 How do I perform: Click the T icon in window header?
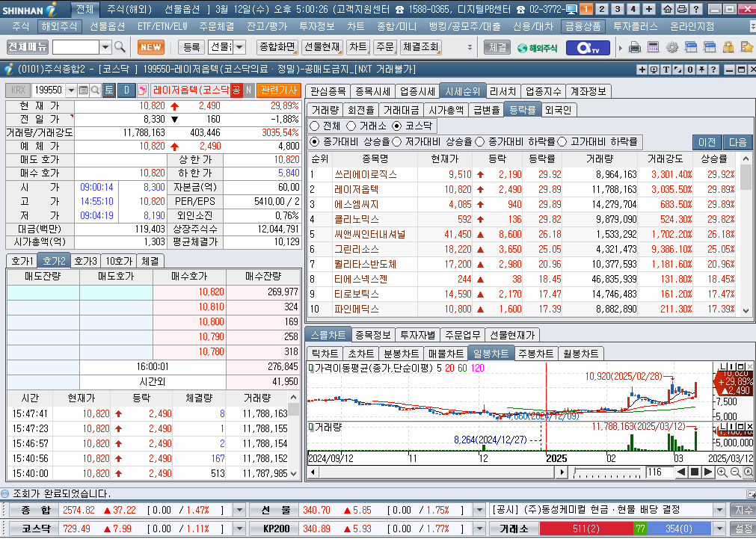pyautogui.click(x=666, y=70)
